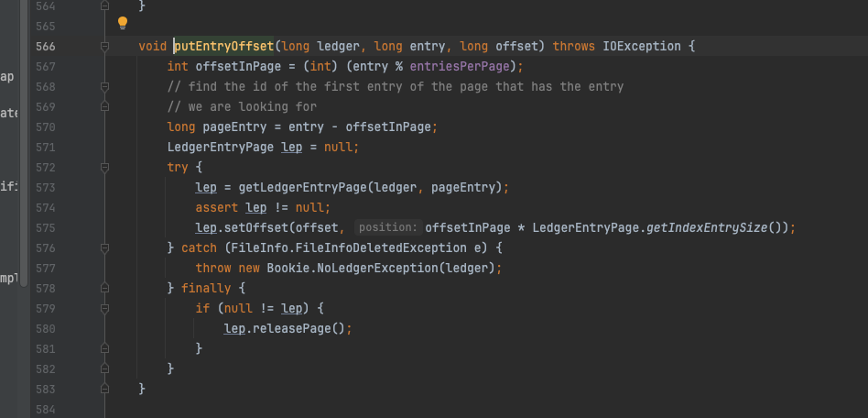Image resolution: width=868 pixels, height=418 pixels.
Task: Click line number 575 in the gutter
Action: tap(46, 228)
